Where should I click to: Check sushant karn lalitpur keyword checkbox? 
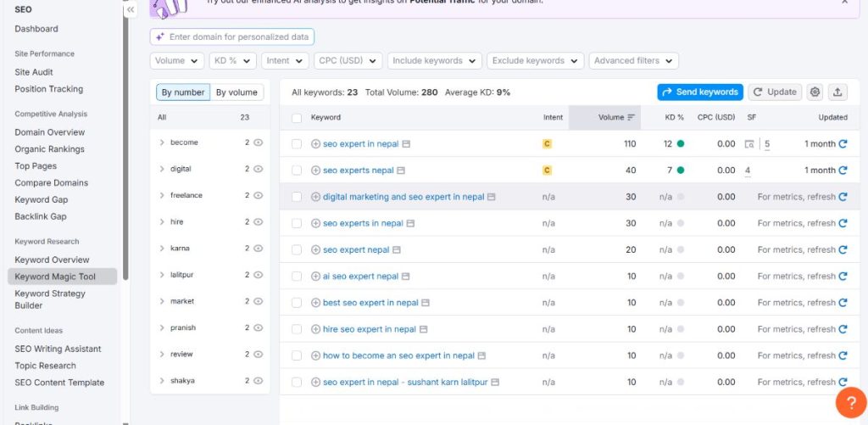point(297,383)
